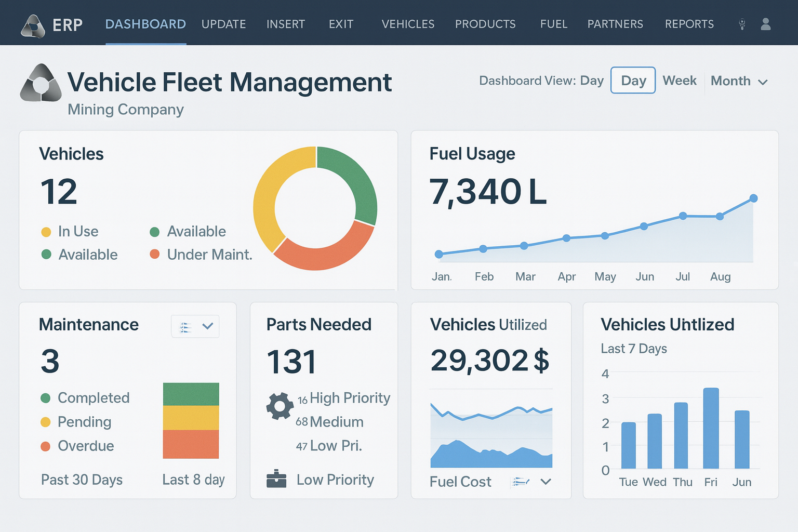Viewport: 798px width, 532px height.
Task: Expand the Month view dropdown
Action: 739,82
